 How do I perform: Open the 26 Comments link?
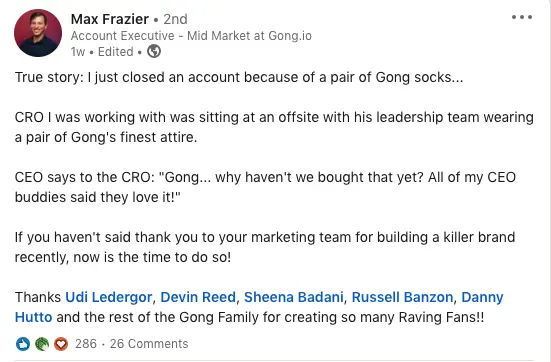[x=149, y=344]
